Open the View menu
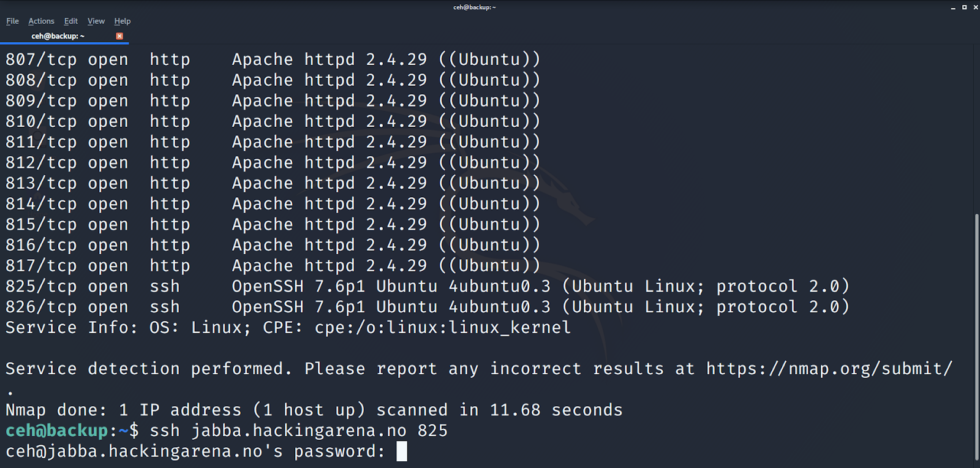The width and height of the screenshot is (980, 468). (96, 21)
